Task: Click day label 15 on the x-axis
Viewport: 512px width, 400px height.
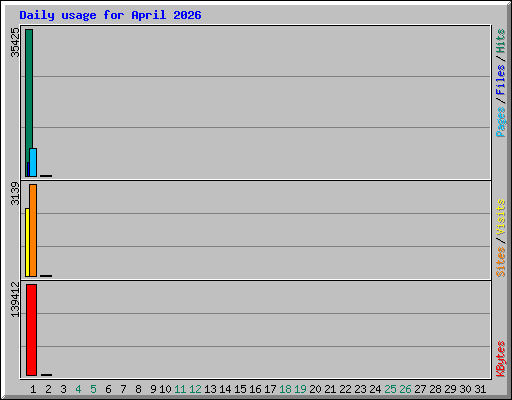Action: point(240,389)
